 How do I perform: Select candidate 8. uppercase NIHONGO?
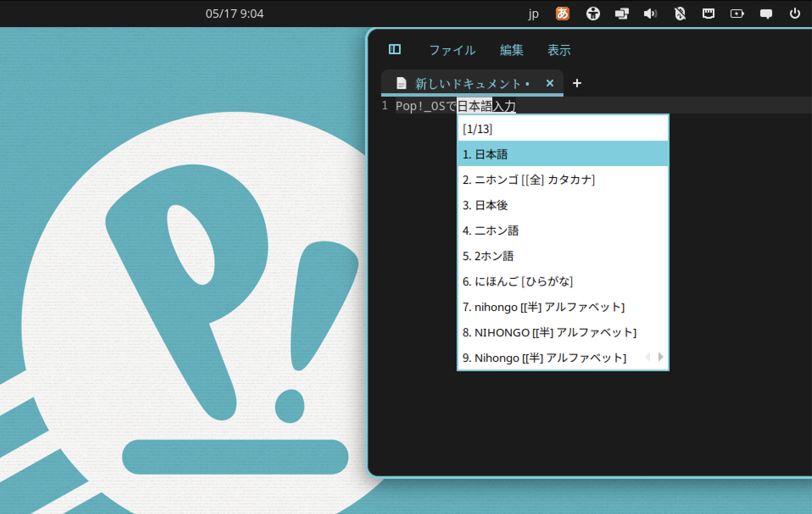point(563,332)
